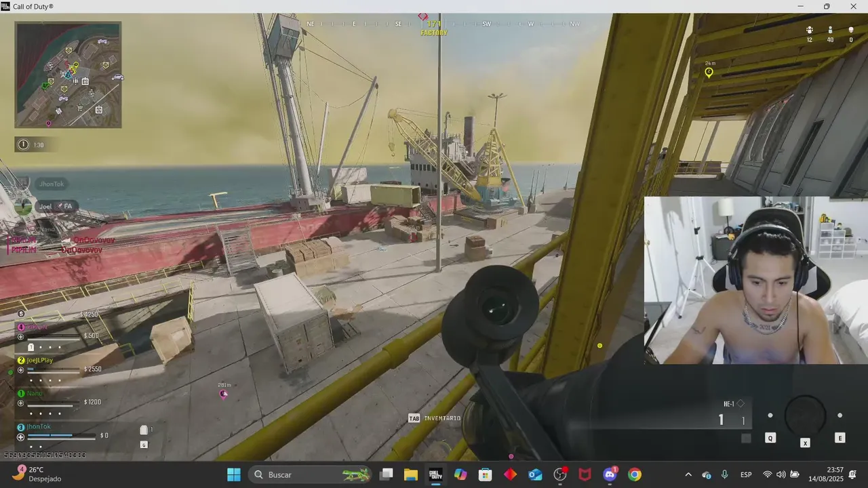Open the Discord taskbar icon
The width and height of the screenshot is (868, 488).
coord(609,474)
